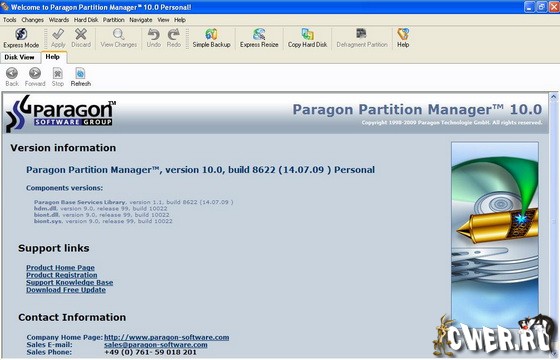Open View Changes magnifier tool
Screen dimensions: 560x360
tap(119, 38)
